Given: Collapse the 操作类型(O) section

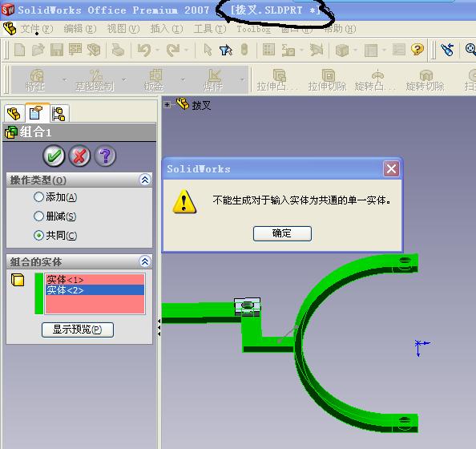Looking at the screenshot, I should click(145, 180).
